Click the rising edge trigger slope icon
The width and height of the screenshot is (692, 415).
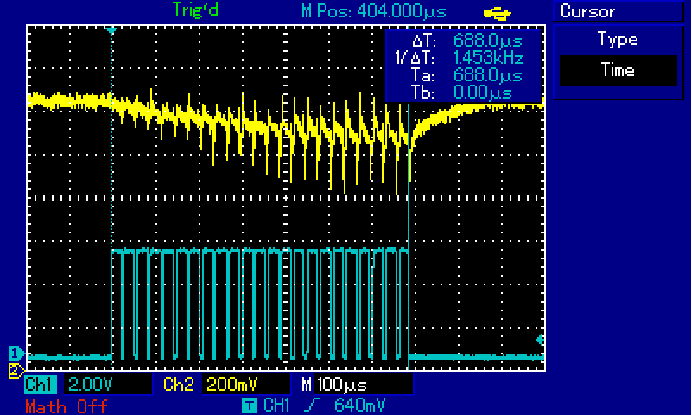point(312,405)
